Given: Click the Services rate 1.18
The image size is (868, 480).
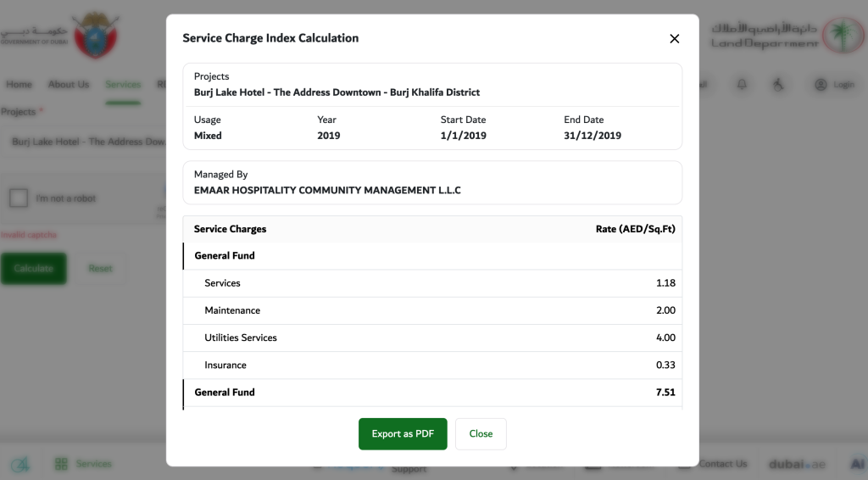Looking at the screenshot, I should click(665, 283).
